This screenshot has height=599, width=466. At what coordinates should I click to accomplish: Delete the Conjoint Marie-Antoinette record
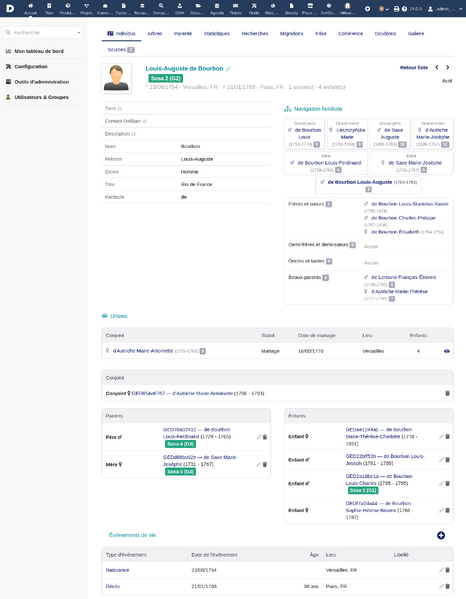click(447, 393)
